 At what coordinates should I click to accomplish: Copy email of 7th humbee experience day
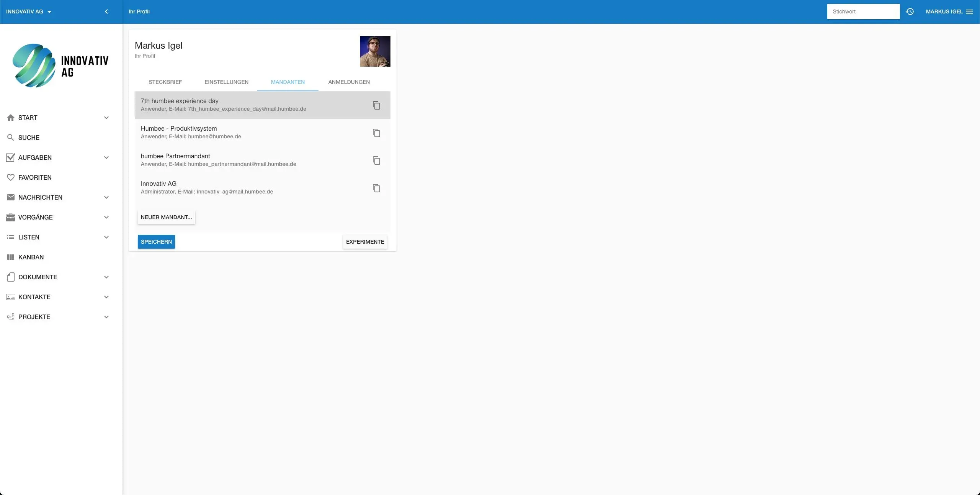coord(376,105)
